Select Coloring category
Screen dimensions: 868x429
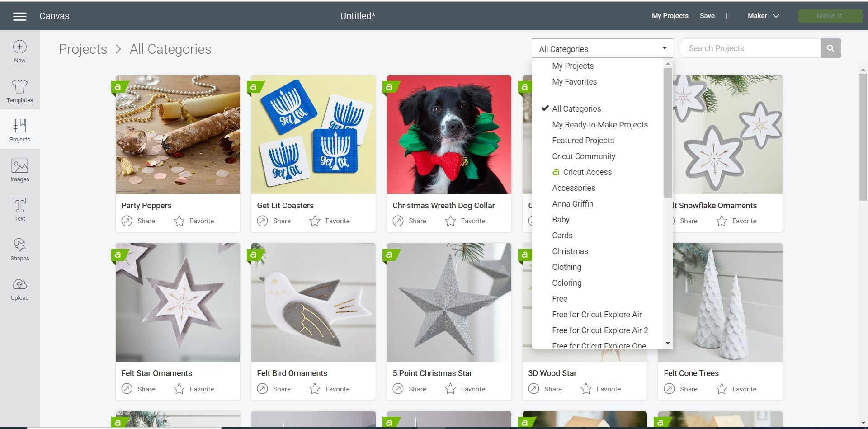pyautogui.click(x=566, y=283)
